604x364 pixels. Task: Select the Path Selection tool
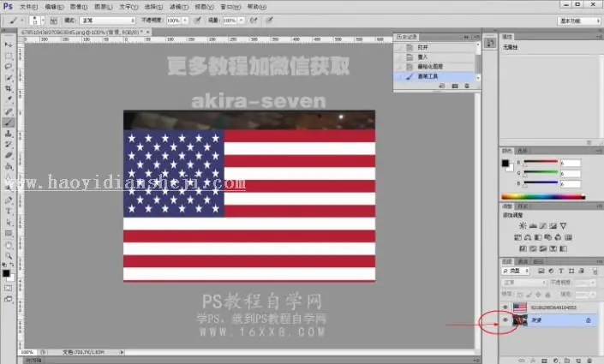(x=8, y=222)
